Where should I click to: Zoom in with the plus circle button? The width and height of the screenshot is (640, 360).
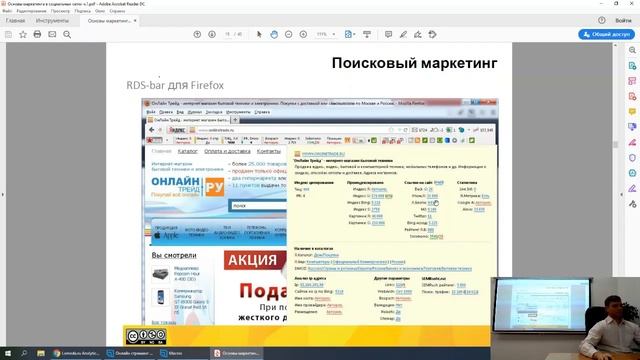tap(303, 34)
